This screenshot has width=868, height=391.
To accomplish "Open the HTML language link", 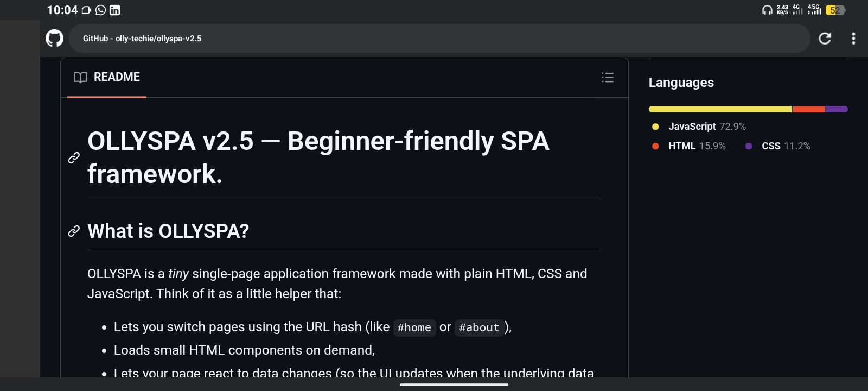I will click(x=682, y=146).
